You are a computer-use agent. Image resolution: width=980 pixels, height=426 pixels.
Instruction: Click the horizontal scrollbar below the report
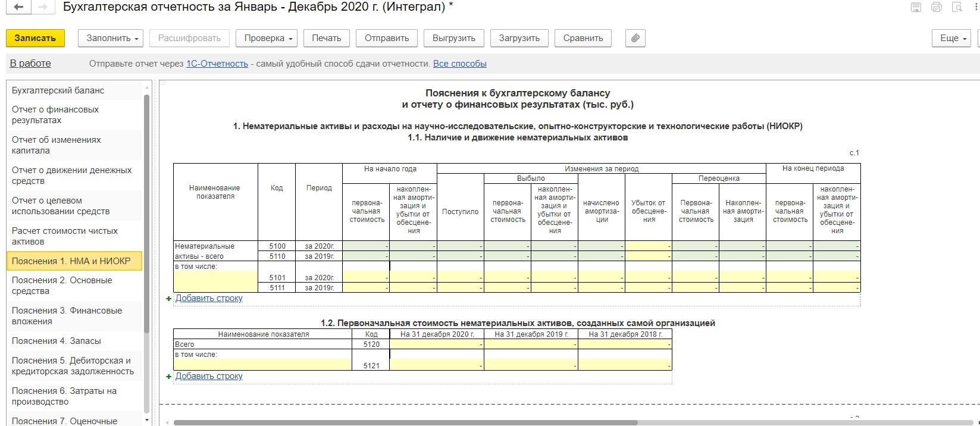pyautogui.click(x=405, y=422)
